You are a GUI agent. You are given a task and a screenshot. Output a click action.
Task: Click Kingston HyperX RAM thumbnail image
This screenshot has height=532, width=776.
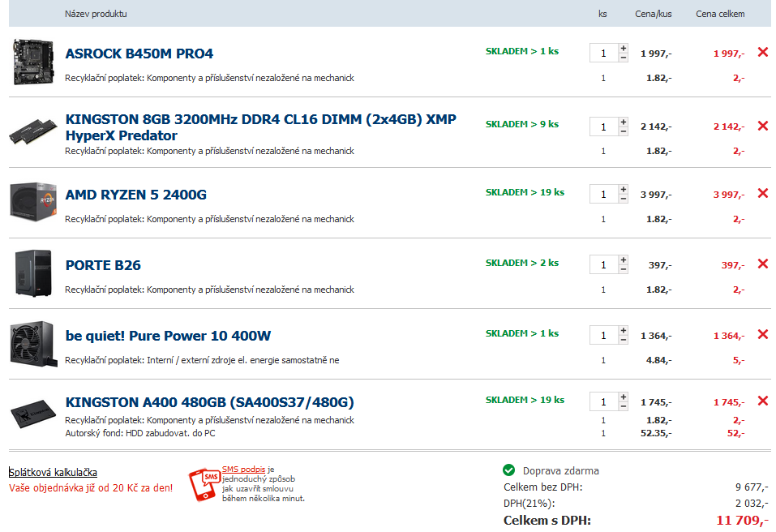(x=33, y=131)
